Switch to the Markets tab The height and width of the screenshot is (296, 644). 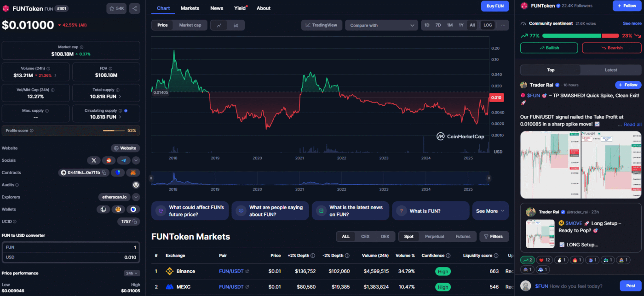point(190,8)
